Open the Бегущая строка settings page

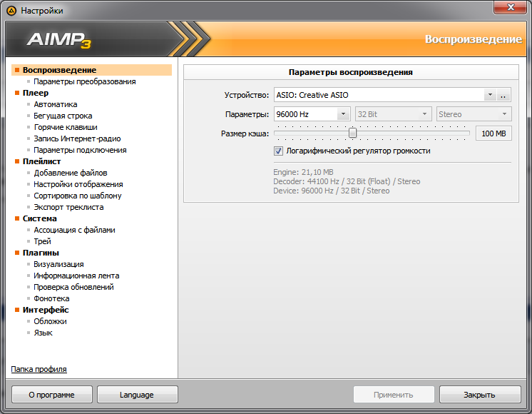coord(63,116)
